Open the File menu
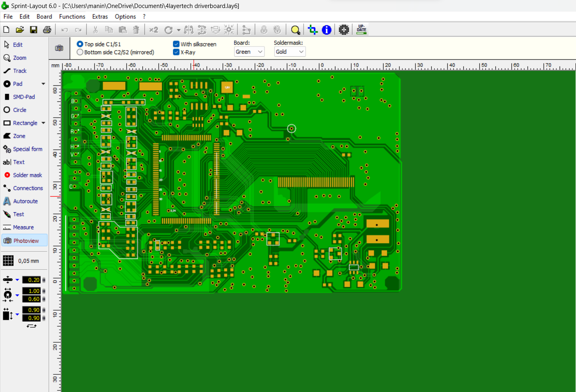Screen dimensions: 576x392 (8, 16)
